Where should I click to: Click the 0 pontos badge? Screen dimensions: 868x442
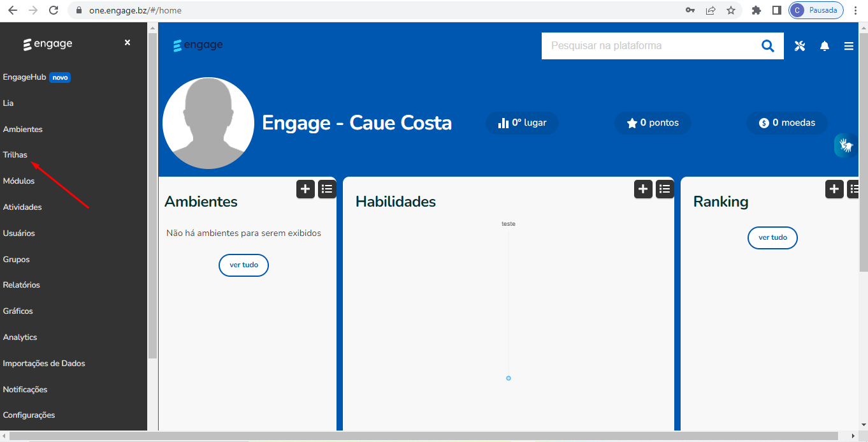(653, 122)
